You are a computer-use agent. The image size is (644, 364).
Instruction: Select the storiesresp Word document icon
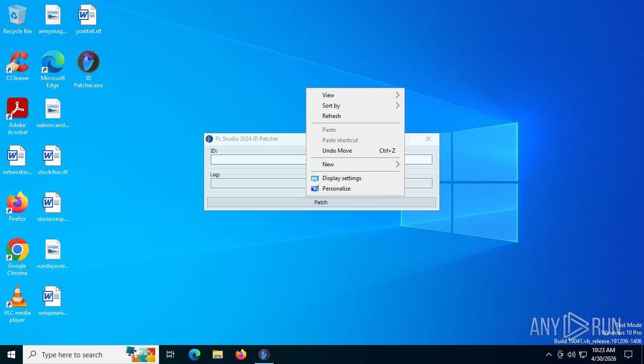pyautogui.click(x=53, y=207)
